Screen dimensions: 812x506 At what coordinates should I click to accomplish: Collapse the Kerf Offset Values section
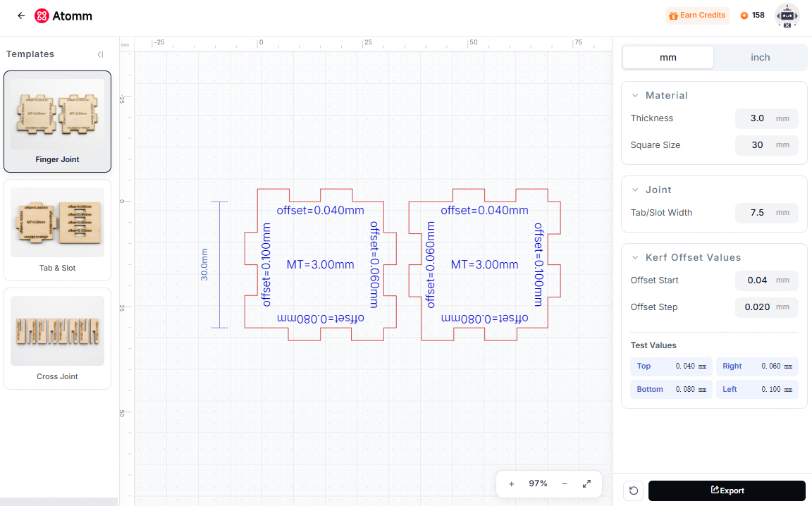pos(635,257)
